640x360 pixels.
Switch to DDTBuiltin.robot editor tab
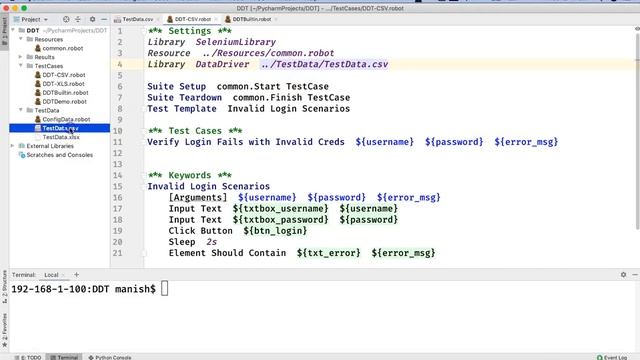(x=252, y=19)
